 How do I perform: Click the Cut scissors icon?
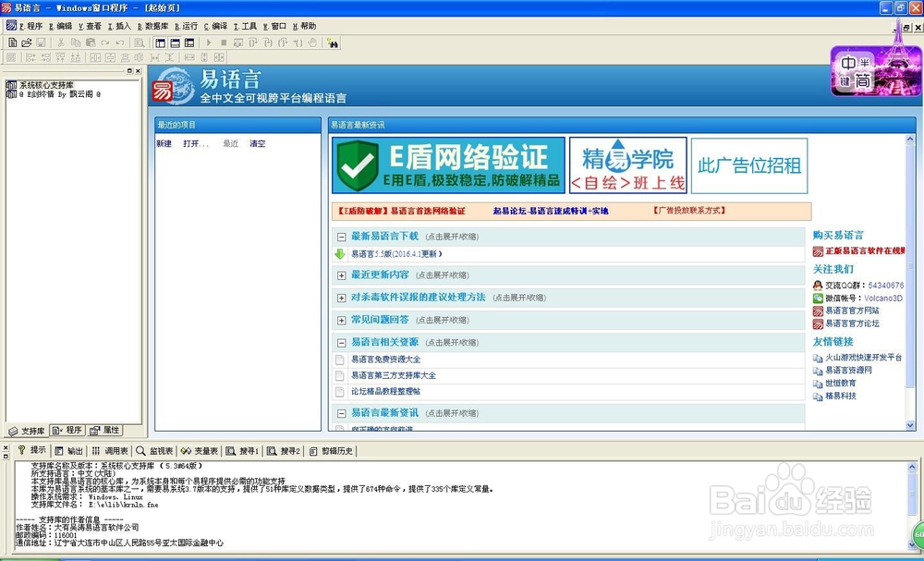click(61, 43)
